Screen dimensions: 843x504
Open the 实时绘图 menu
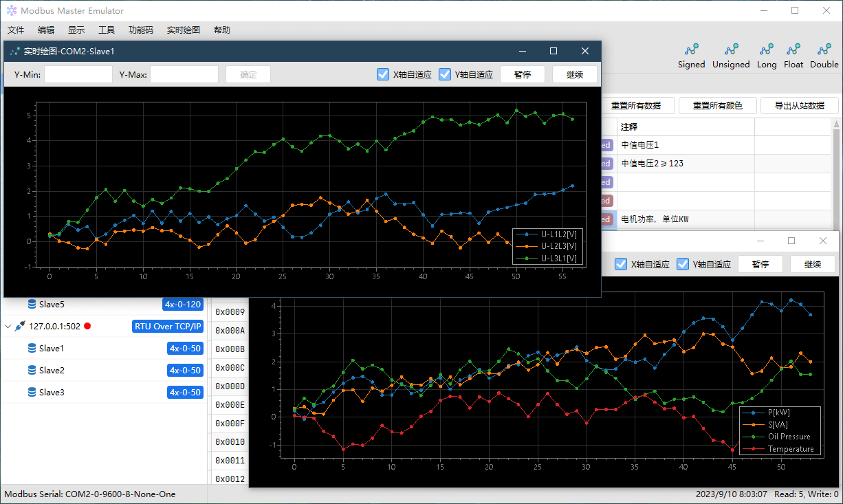183,30
